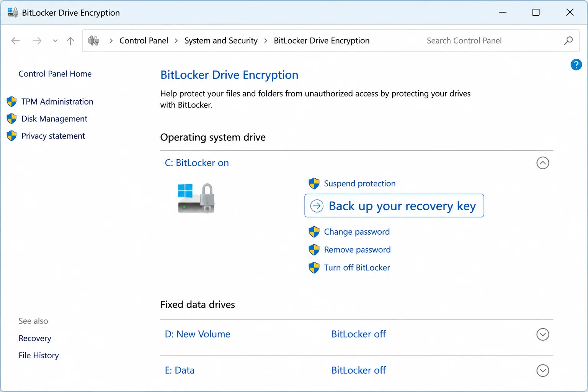Click arrow icon in Back up recovery key
The width and height of the screenshot is (588, 392).
coord(317,206)
